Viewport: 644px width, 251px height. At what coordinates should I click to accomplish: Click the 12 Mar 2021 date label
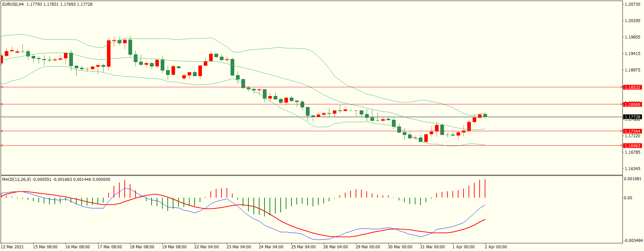12,247
